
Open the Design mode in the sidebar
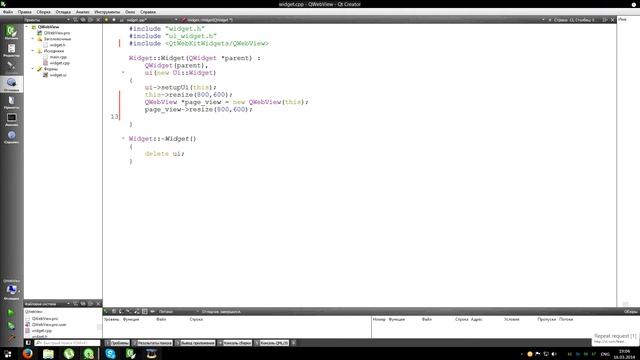coord(11,67)
